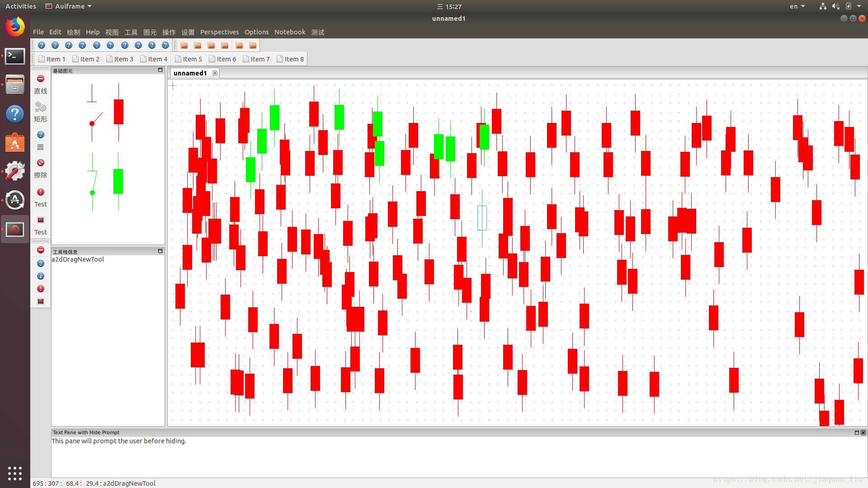
Task: Open the 测试 menu
Action: pos(318,32)
